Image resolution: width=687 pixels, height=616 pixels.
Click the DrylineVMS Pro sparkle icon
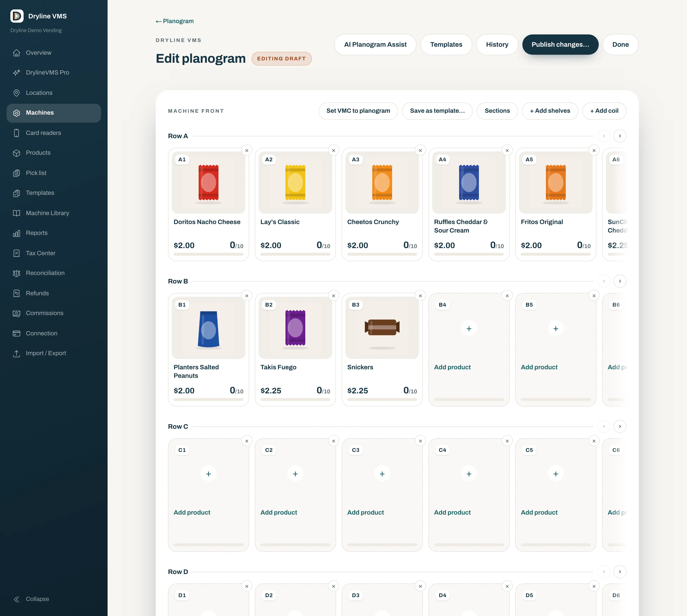pyautogui.click(x=16, y=73)
